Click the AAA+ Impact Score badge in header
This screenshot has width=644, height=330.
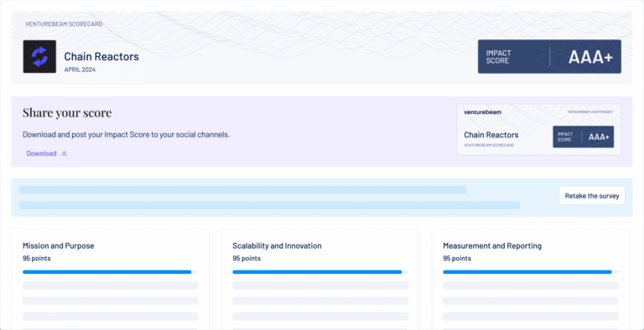[549, 57]
